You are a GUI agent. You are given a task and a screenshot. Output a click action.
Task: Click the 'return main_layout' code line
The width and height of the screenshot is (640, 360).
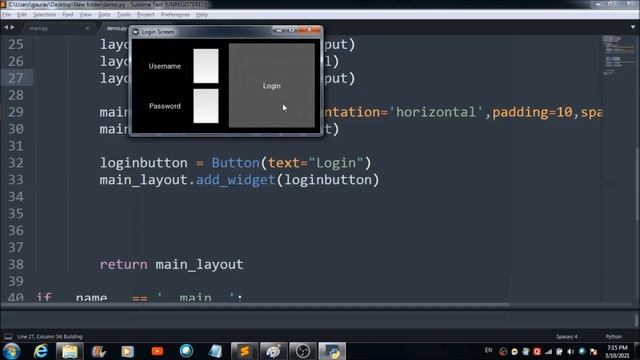(x=171, y=264)
